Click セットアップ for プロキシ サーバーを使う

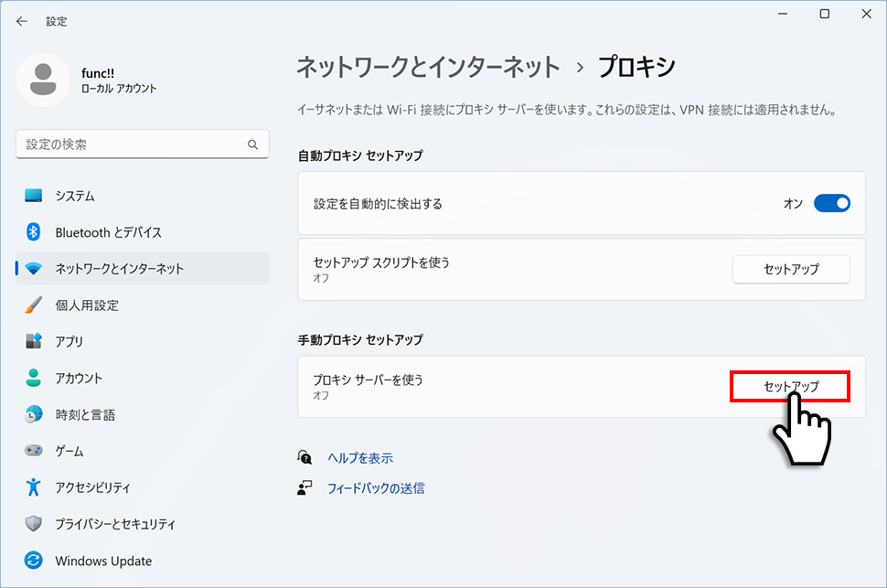(x=790, y=387)
